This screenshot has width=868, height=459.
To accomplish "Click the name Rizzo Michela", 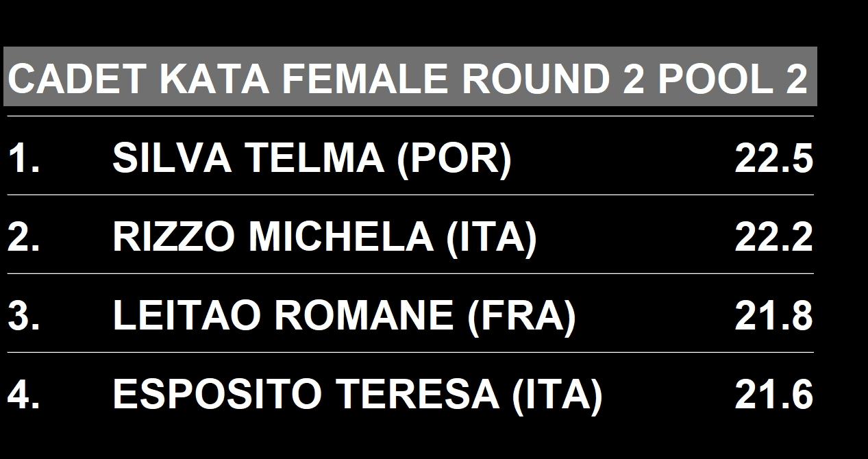I will point(273,238).
